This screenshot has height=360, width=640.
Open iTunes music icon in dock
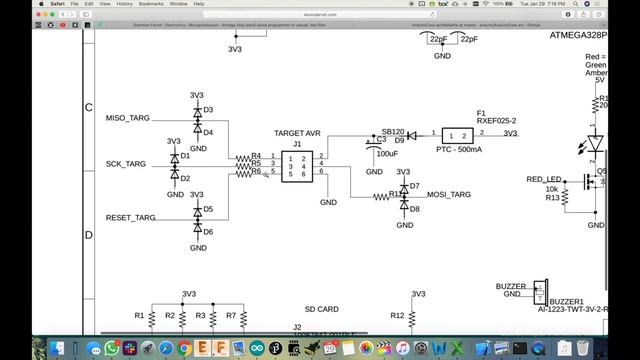point(402,349)
